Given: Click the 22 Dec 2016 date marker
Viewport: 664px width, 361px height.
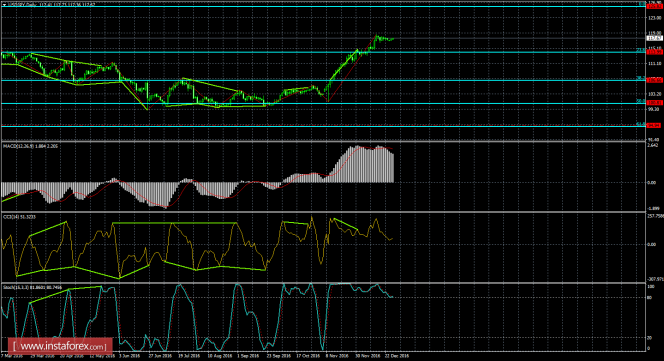Looking at the screenshot, I should [x=396, y=356].
